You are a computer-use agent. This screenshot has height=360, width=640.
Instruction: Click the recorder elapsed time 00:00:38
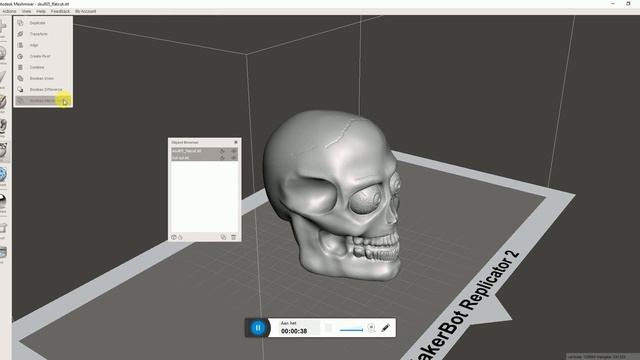[x=294, y=331]
